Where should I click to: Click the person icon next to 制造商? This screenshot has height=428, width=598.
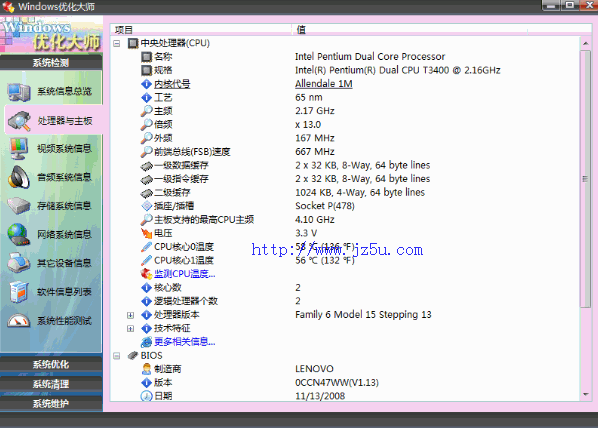click(146, 369)
